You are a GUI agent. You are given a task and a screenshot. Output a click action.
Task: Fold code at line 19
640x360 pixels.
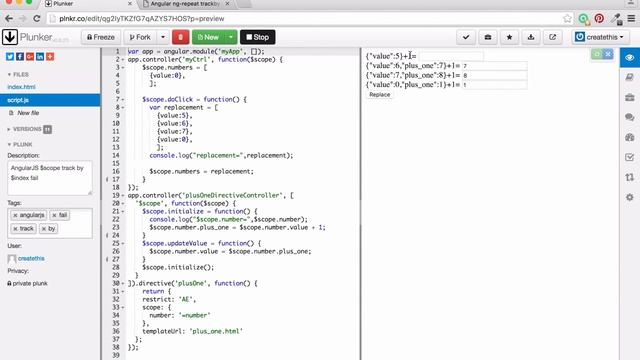(x=123, y=196)
